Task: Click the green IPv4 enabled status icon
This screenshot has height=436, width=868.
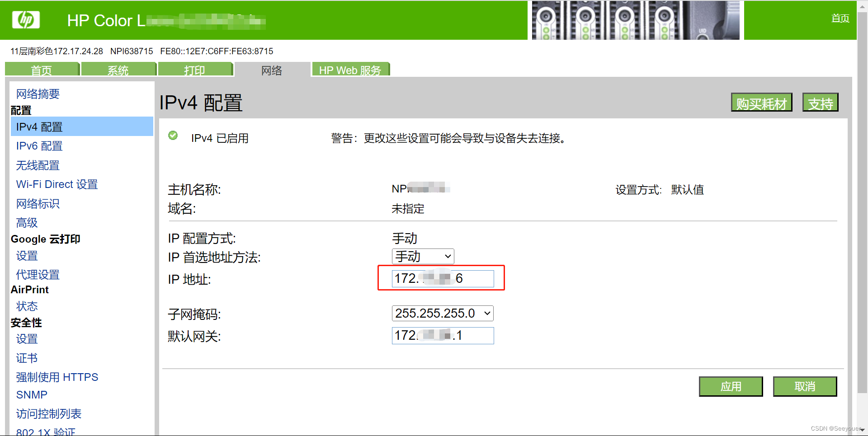Action: point(173,136)
